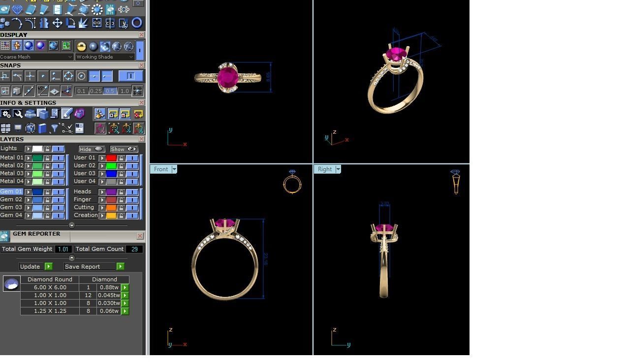Select the Cutting layer name
Viewport: 627px width, 364px height.
tap(84, 207)
